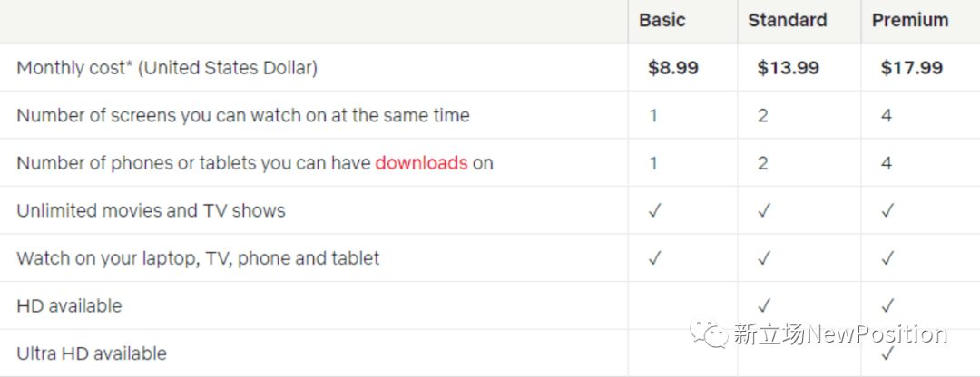
Task: Click Premium checkmark for HD available
Action: (887, 305)
